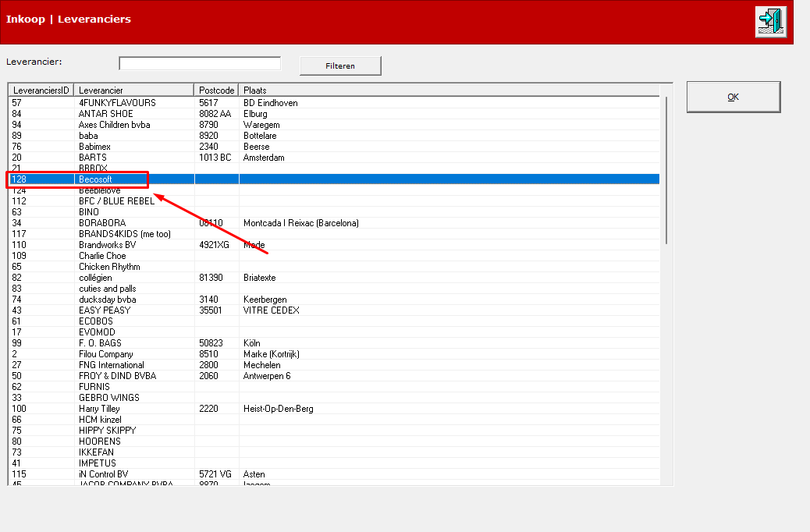The height and width of the screenshot is (532, 810).
Task: Select the Becosoft supplier row
Action: (x=334, y=179)
